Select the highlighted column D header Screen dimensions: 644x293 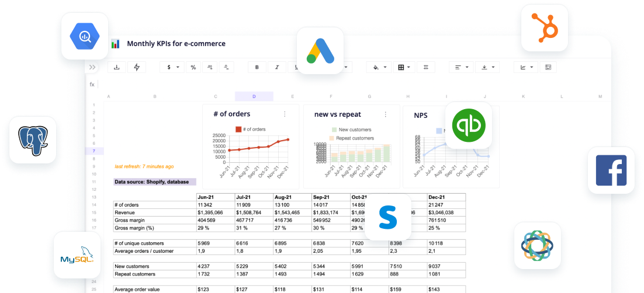254,96
